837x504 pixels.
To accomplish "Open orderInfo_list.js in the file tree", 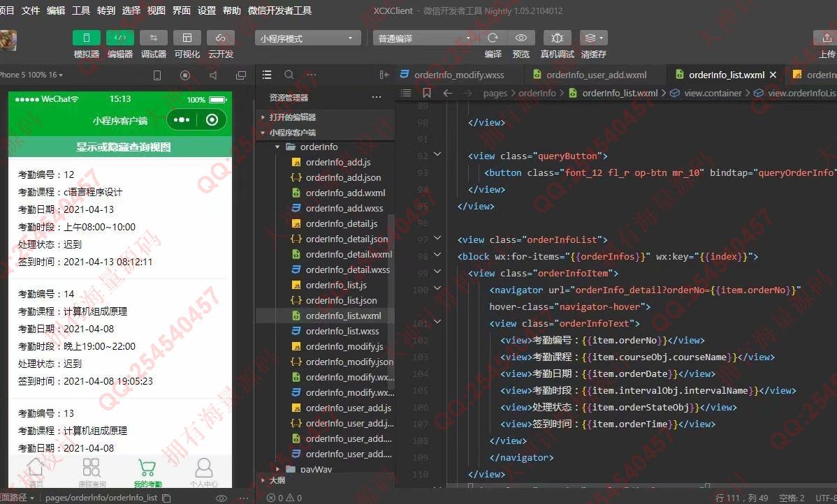I will click(336, 285).
